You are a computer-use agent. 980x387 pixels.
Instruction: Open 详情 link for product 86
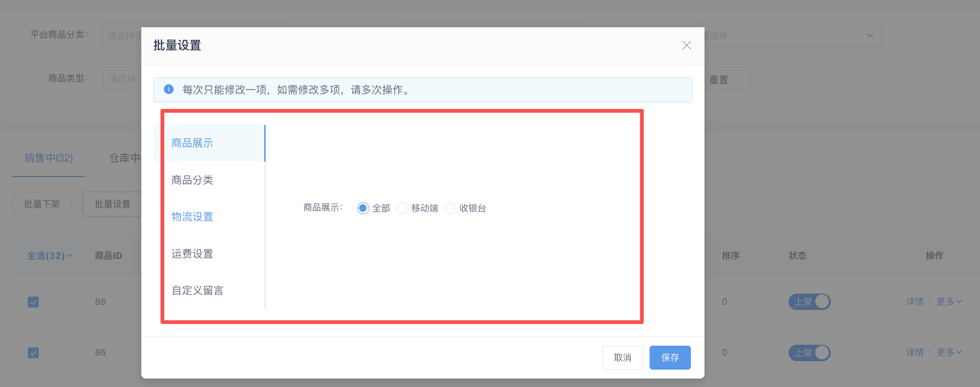click(x=915, y=352)
